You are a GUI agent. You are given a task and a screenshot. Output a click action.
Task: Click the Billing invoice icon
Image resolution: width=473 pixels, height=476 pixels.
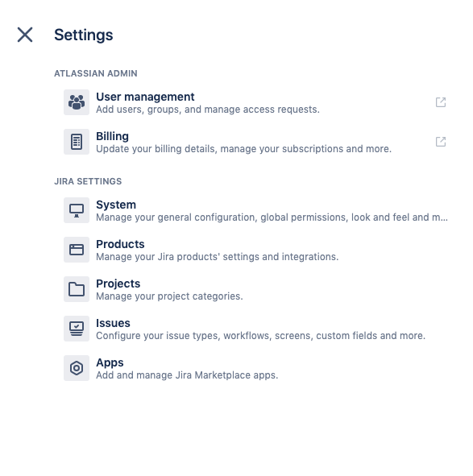(77, 142)
